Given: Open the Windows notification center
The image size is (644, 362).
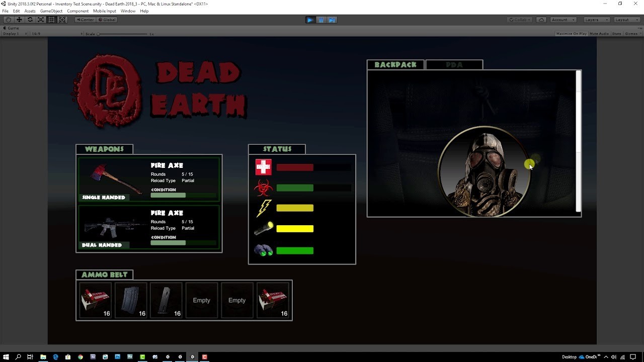Looking at the screenshot, I should point(633,357).
